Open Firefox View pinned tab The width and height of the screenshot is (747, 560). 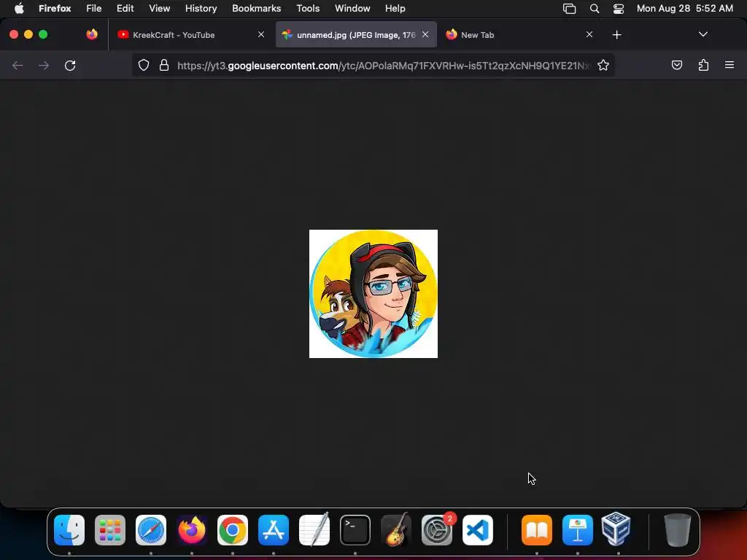point(92,34)
